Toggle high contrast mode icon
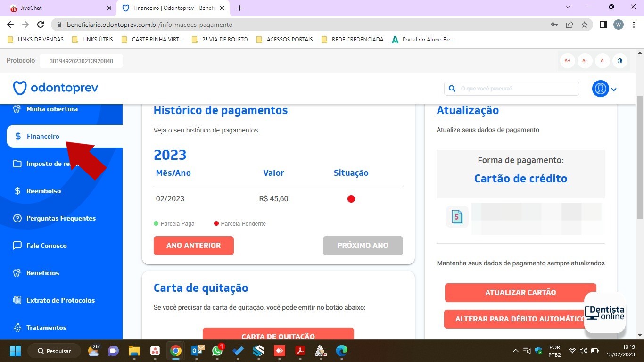This screenshot has width=644, height=362. 619,60
